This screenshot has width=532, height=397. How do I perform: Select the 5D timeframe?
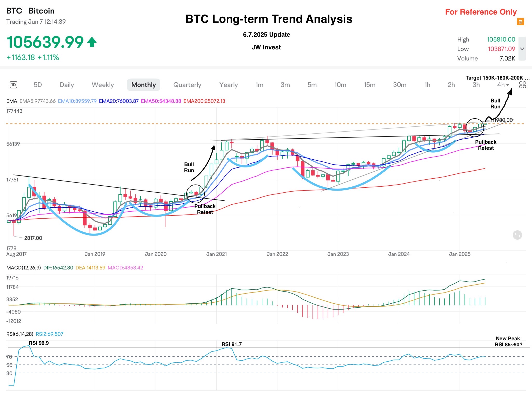38,85
